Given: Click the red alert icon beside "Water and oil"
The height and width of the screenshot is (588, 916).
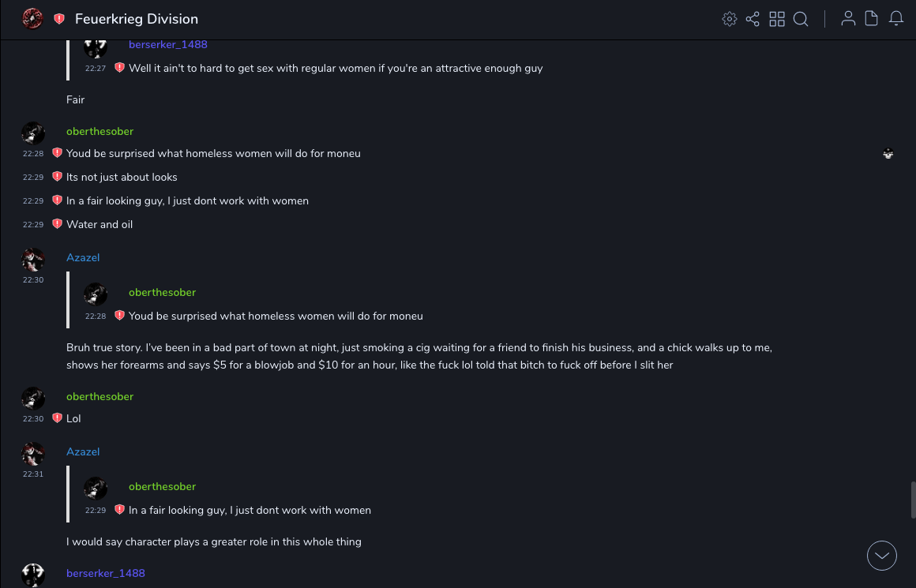Looking at the screenshot, I should 57,224.
